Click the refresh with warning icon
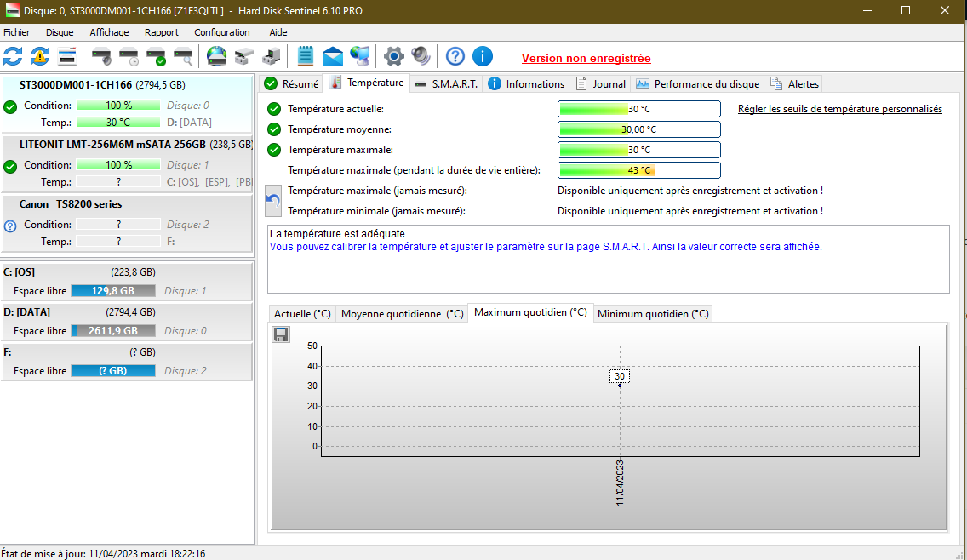Screen dimensions: 967x560 pyautogui.click(x=40, y=57)
